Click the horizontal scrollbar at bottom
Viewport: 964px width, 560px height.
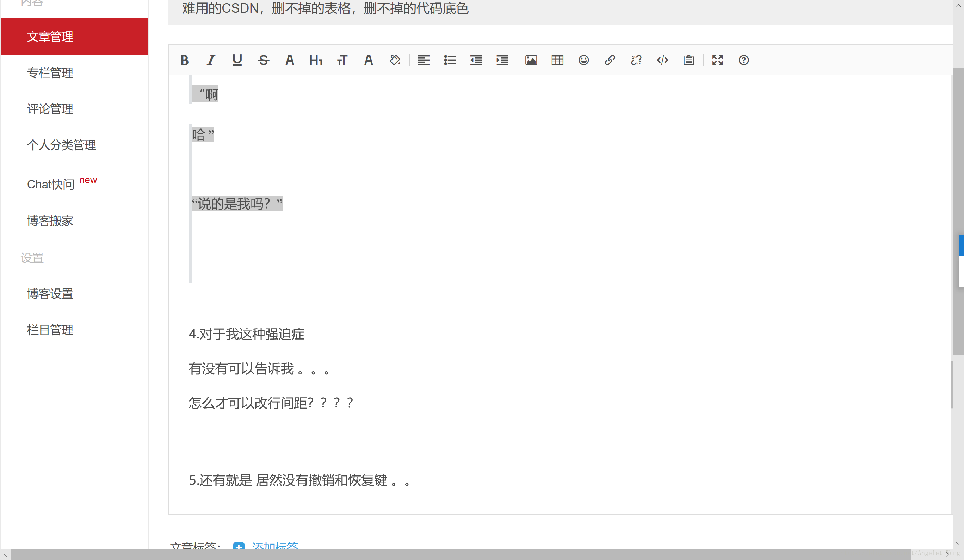click(461, 554)
